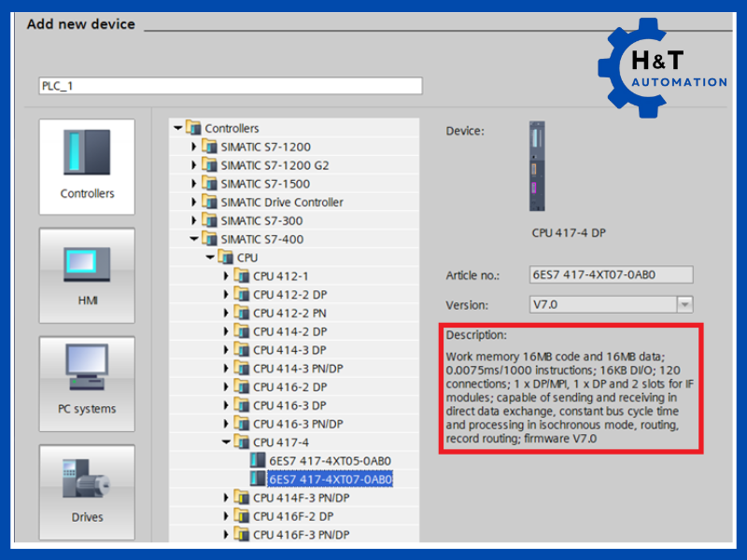Click the Article no. text field
The image size is (747, 560).
[x=612, y=274]
